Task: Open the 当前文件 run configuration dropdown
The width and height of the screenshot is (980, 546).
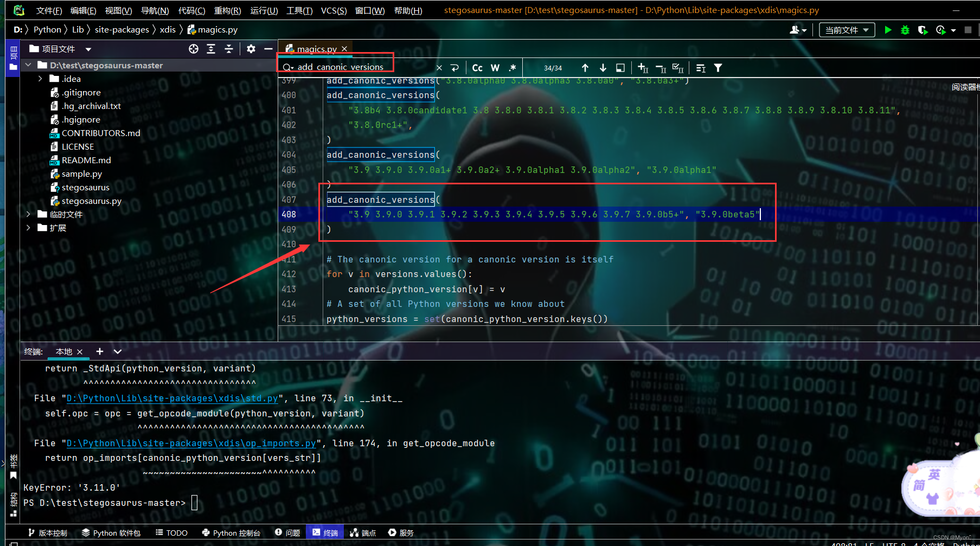Action: click(x=847, y=30)
